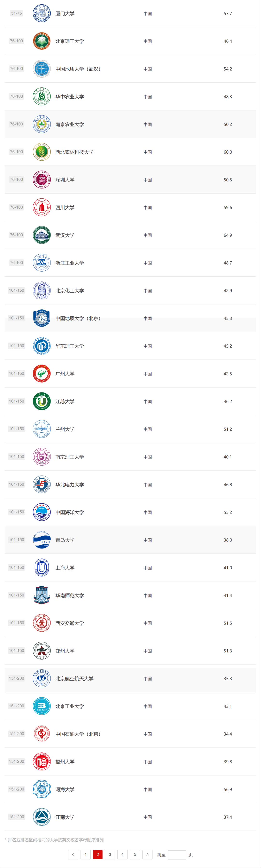Click the jump-to-page (跳至) input box
261x868 pixels.
(177, 854)
